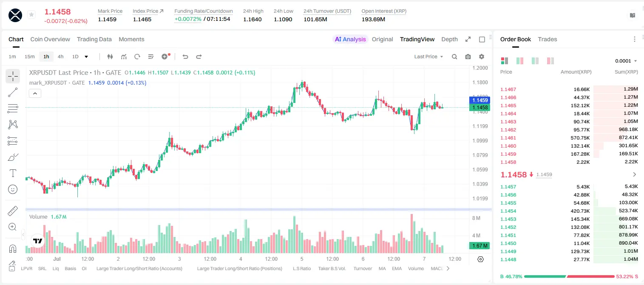Screen dimensions: 644x285
Task: Select the text annotation tool
Action: tap(13, 173)
